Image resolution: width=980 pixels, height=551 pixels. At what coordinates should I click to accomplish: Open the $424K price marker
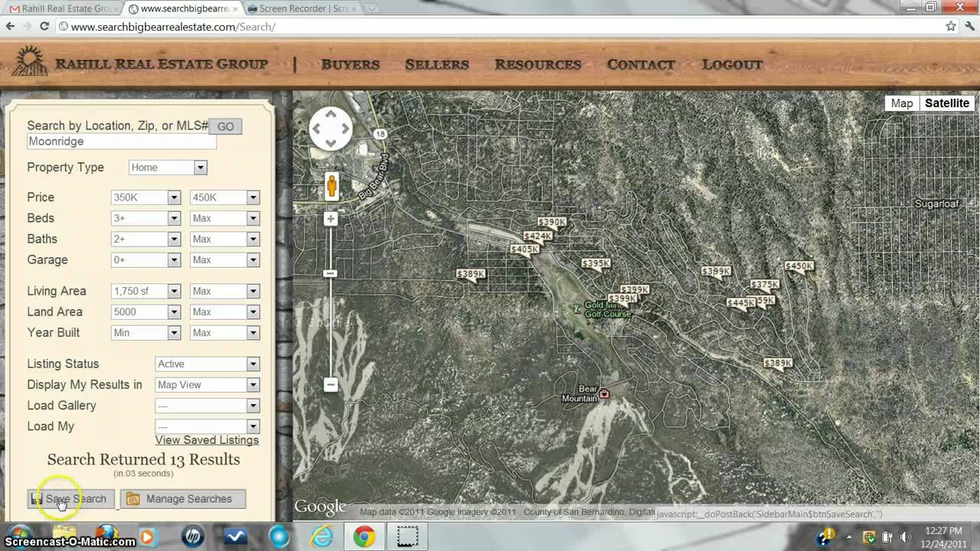tap(537, 237)
